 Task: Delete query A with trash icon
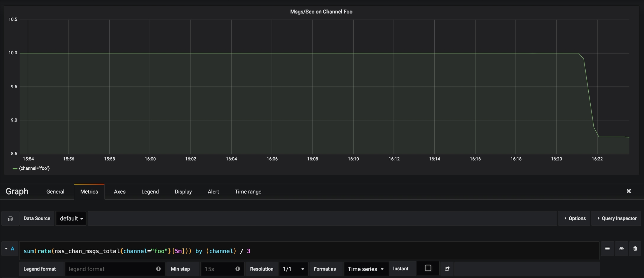[635, 249]
